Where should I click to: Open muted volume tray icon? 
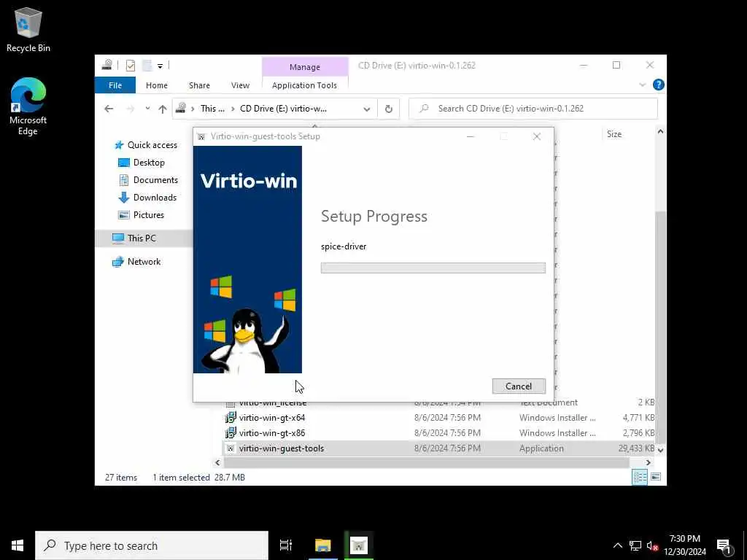coord(652,545)
